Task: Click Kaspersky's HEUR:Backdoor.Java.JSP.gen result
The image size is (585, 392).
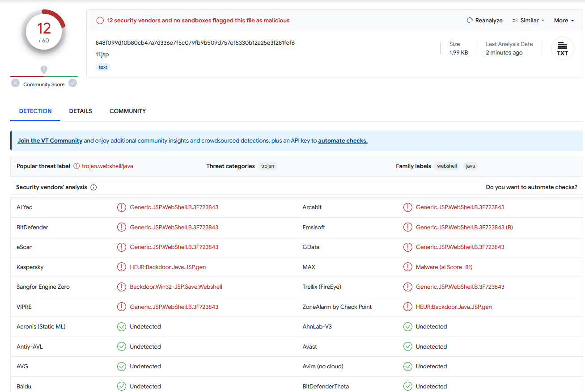Action: click(168, 267)
